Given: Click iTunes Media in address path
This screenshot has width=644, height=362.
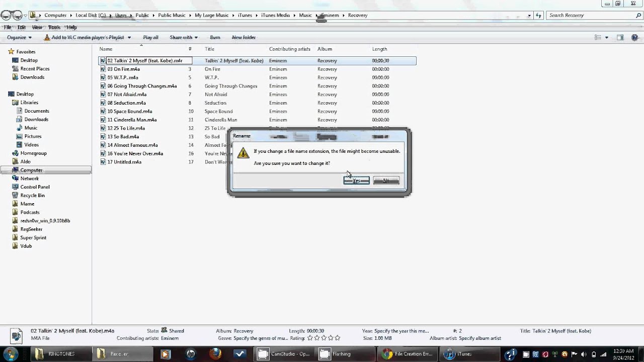Looking at the screenshot, I should point(275,16).
